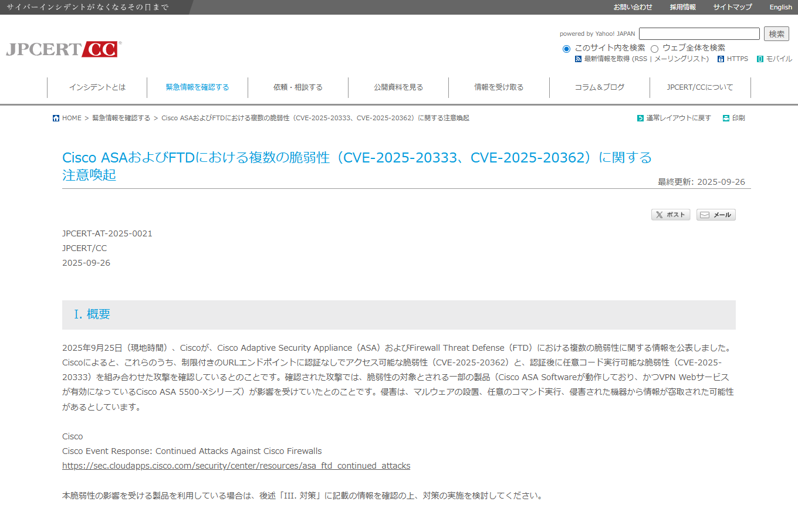Select the search within this site radio
This screenshot has width=798, height=532.
pyautogui.click(x=566, y=49)
